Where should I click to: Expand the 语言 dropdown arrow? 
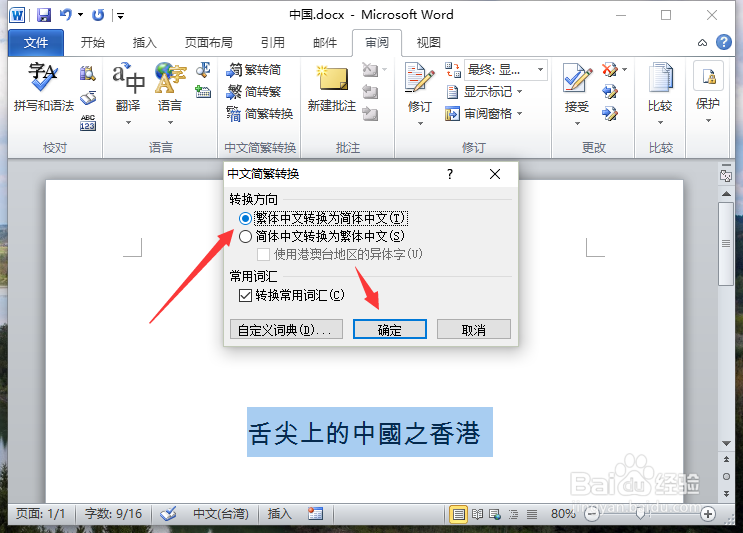tap(170, 123)
